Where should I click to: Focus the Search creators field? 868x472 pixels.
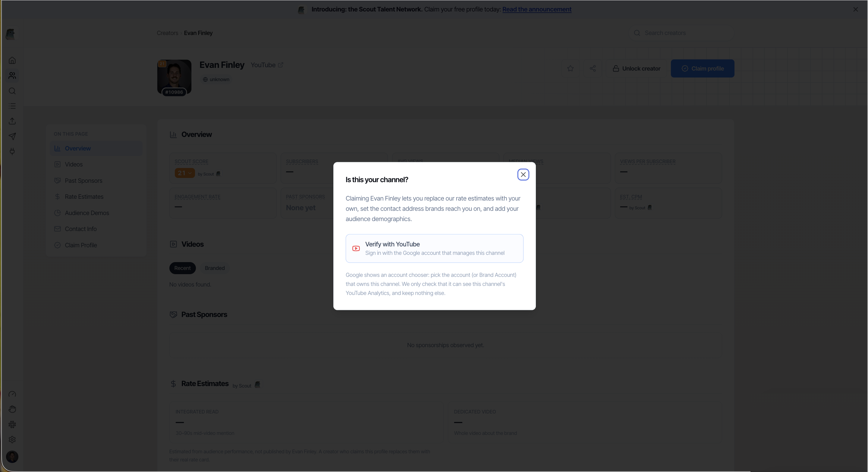[681, 33]
